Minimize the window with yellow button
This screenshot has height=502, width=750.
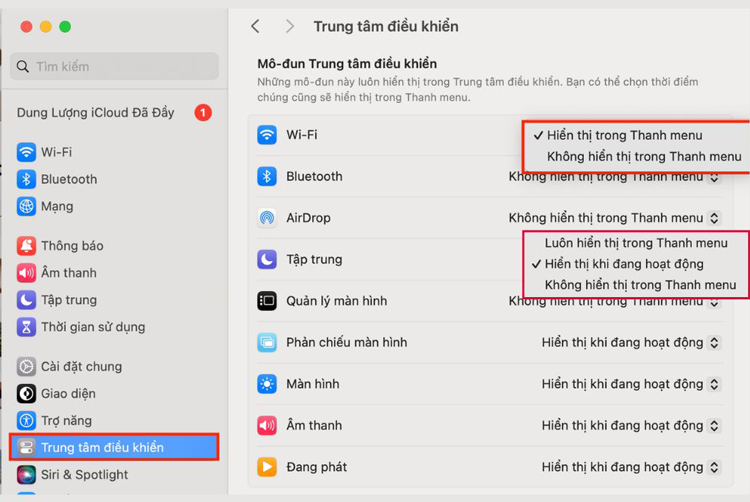[x=46, y=27]
